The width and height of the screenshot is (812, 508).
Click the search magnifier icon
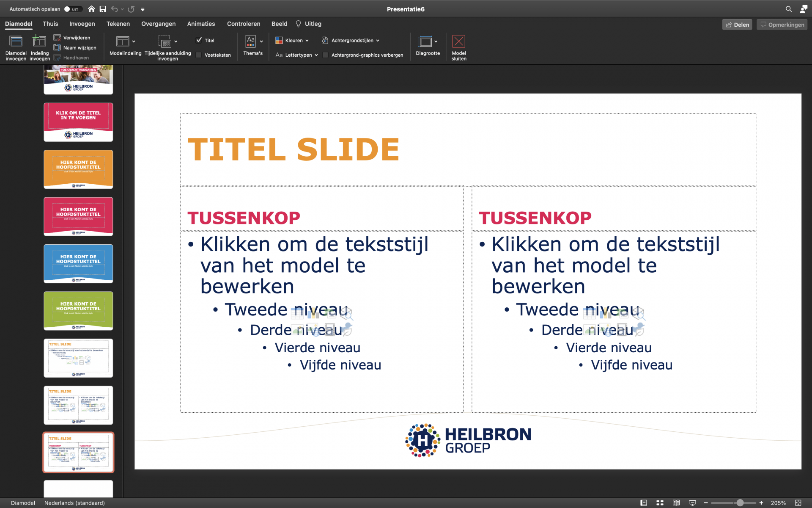788,9
